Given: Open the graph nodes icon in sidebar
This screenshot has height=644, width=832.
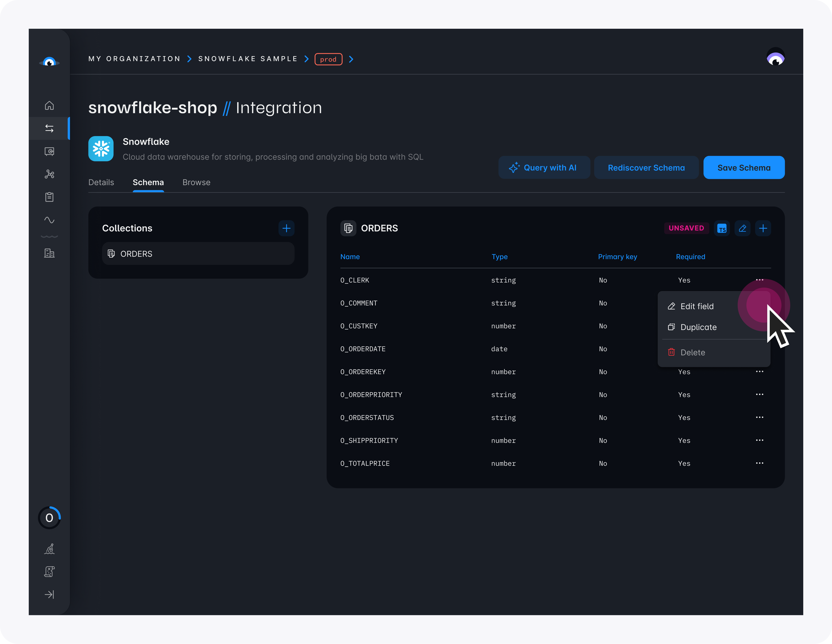Looking at the screenshot, I should pos(49,174).
